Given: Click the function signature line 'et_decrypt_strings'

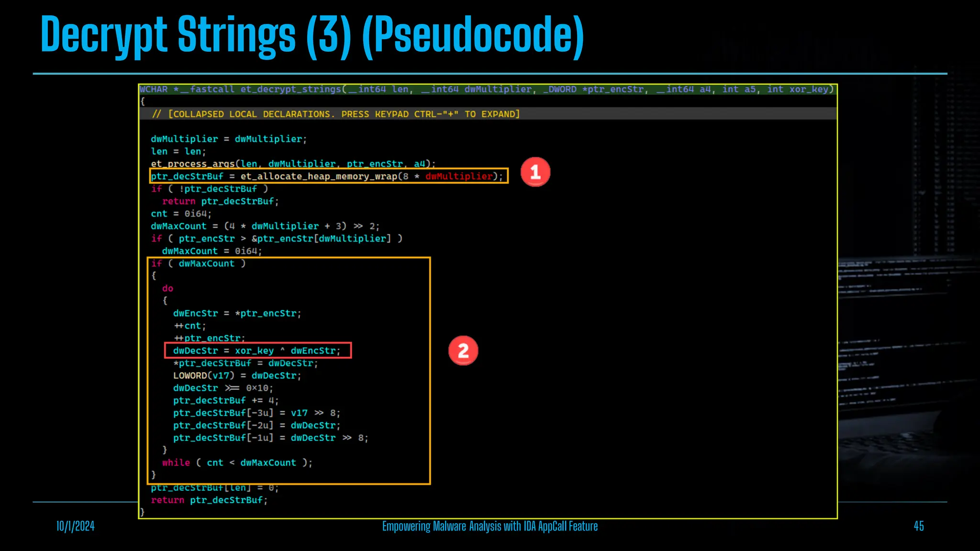Looking at the screenshot, I should (x=487, y=89).
